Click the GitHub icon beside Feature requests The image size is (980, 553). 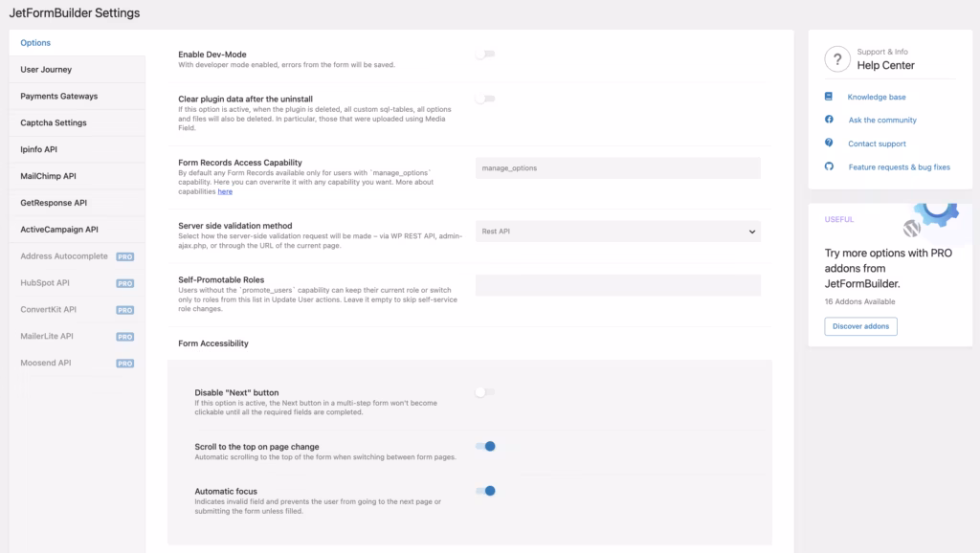[829, 166]
